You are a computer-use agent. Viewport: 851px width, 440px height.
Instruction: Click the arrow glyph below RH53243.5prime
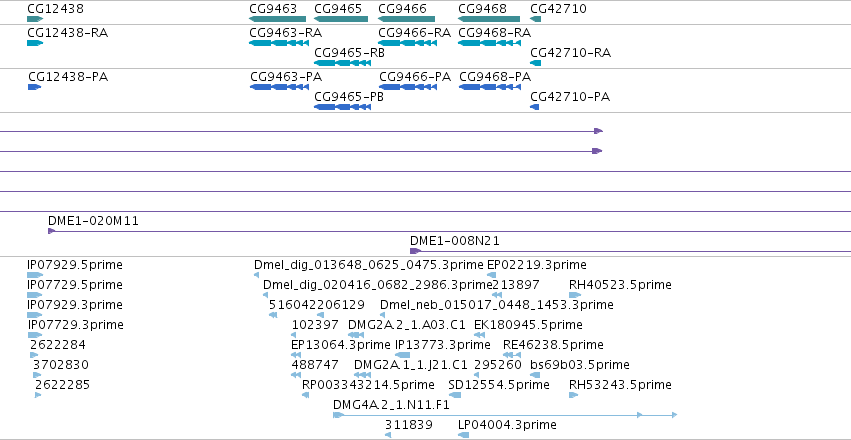(x=573, y=395)
